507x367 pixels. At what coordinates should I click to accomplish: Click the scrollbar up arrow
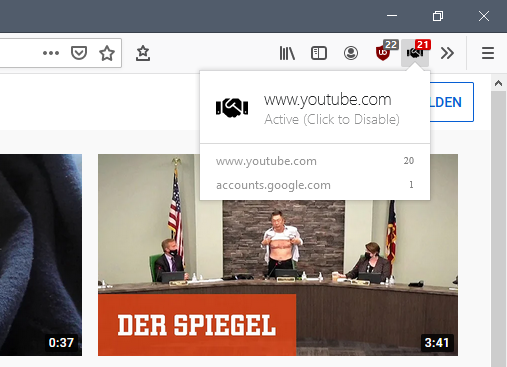click(x=498, y=83)
